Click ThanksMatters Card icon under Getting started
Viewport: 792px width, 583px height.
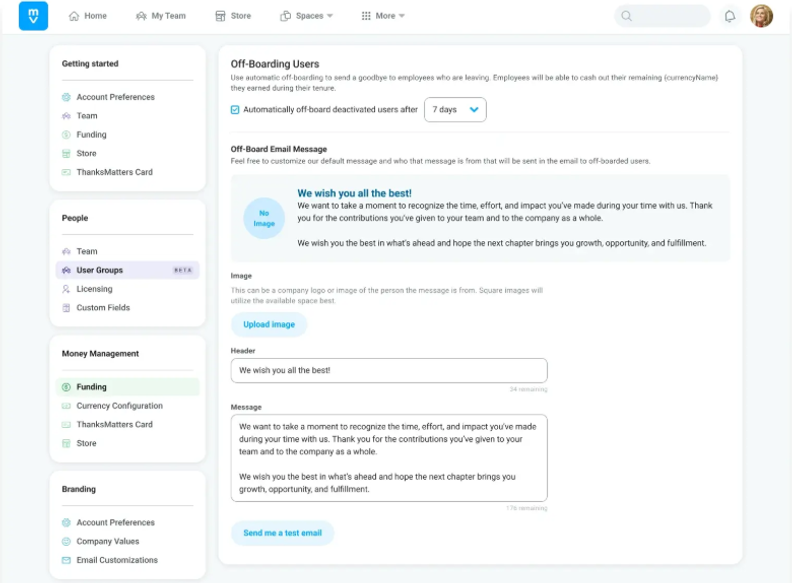[x=66, y=172]
